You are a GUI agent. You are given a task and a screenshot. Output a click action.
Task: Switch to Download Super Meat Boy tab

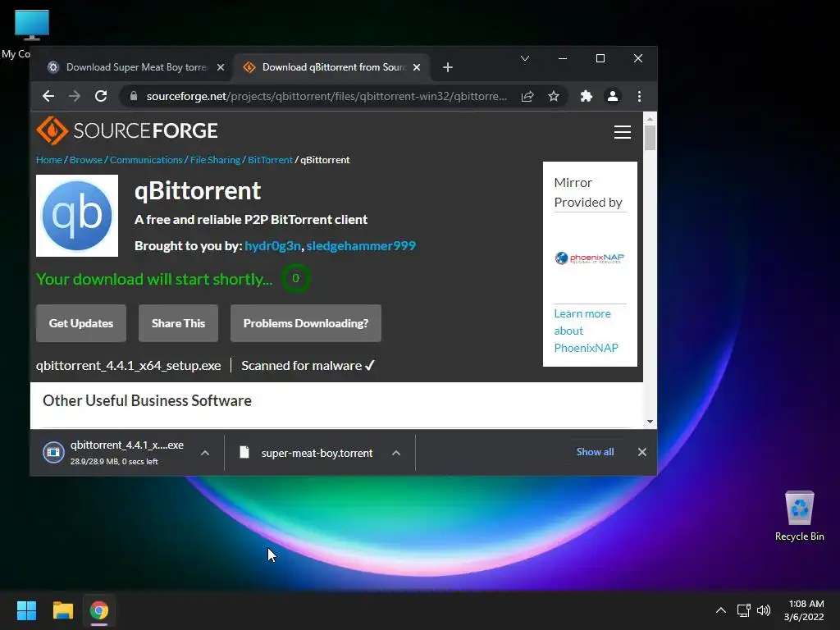(x=135, y=67)
